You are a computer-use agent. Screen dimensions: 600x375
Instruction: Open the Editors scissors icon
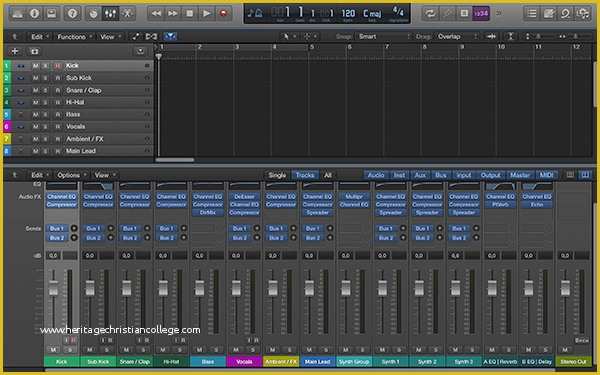tap(127, 14)
